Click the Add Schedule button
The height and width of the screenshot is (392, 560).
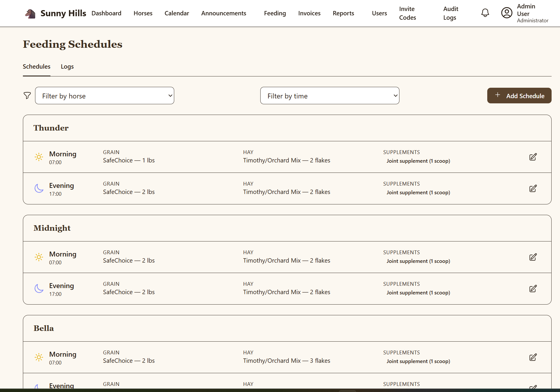[x=519, y=96]
